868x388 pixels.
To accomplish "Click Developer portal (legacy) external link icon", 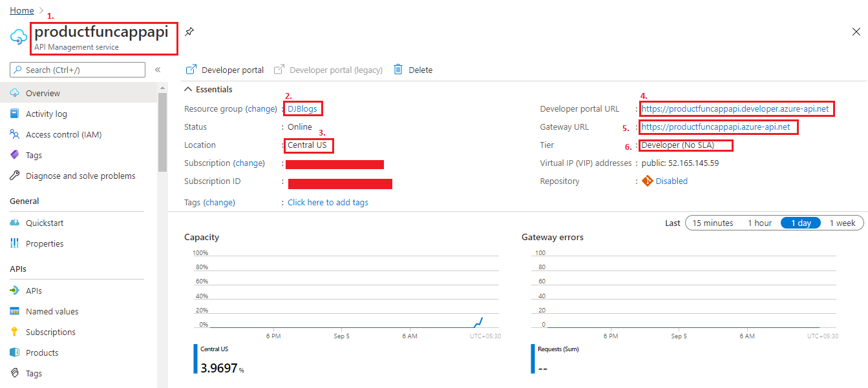I will coord(279,69).
